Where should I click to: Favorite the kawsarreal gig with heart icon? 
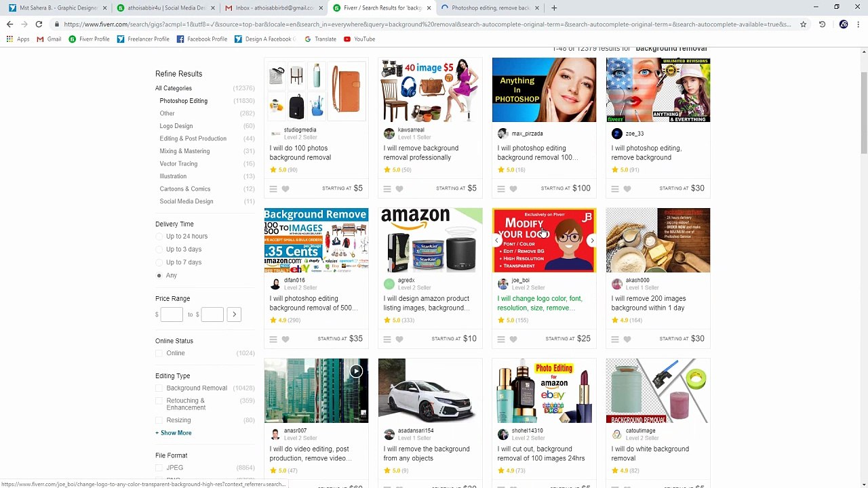[399, 189]
